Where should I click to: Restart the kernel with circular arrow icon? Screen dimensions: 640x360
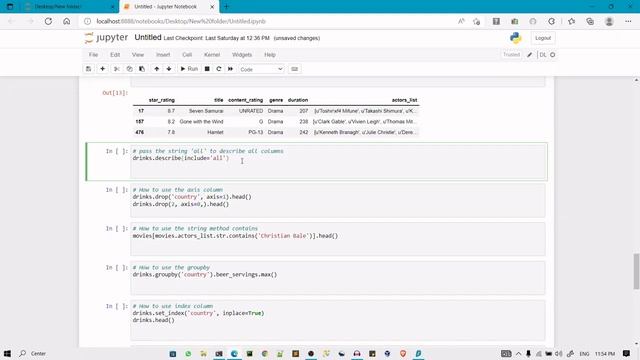pos(219,69)
